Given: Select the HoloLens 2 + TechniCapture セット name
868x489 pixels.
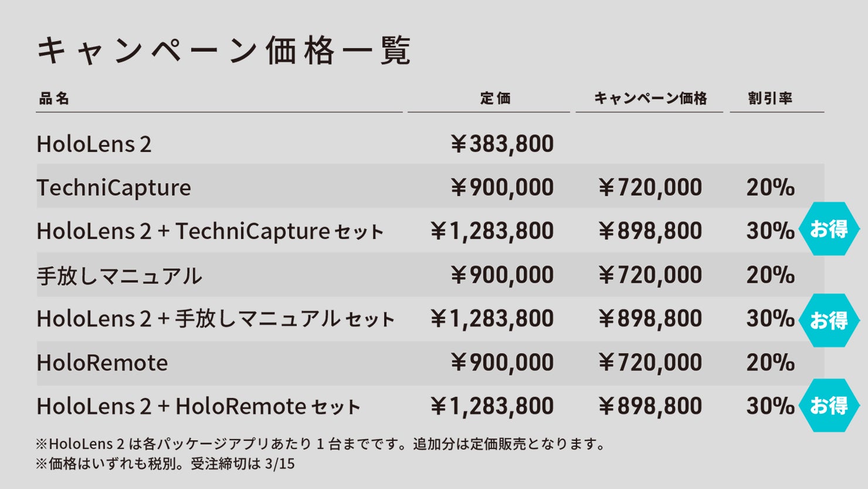Looking at the screenshot, I should point(210,232).
